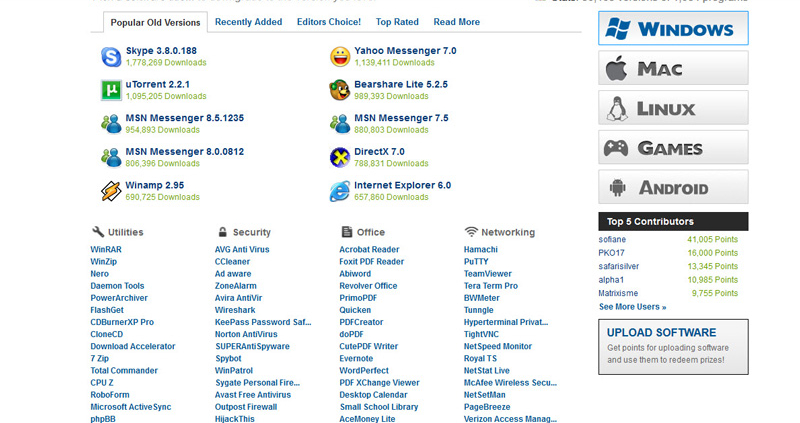Open ZoneAlarm link
The width and height of the screenshot is (800, 423).
pyautogui.click(x=236, y=286)
